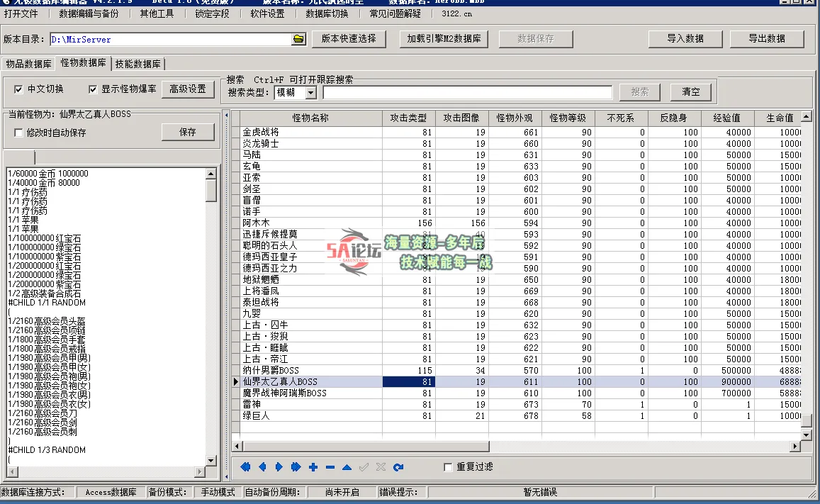Click the #CHILD 1/3 RANDOM line

47,449
